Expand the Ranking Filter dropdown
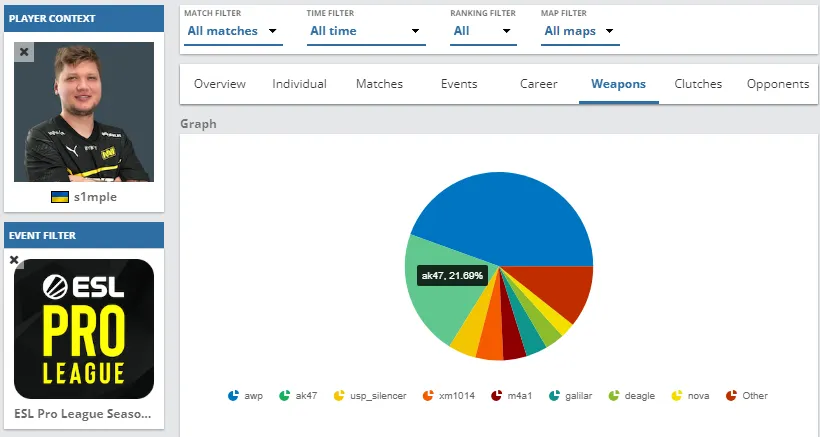The height and width of the screenshot is (437, 820). (x=483, y=31)
